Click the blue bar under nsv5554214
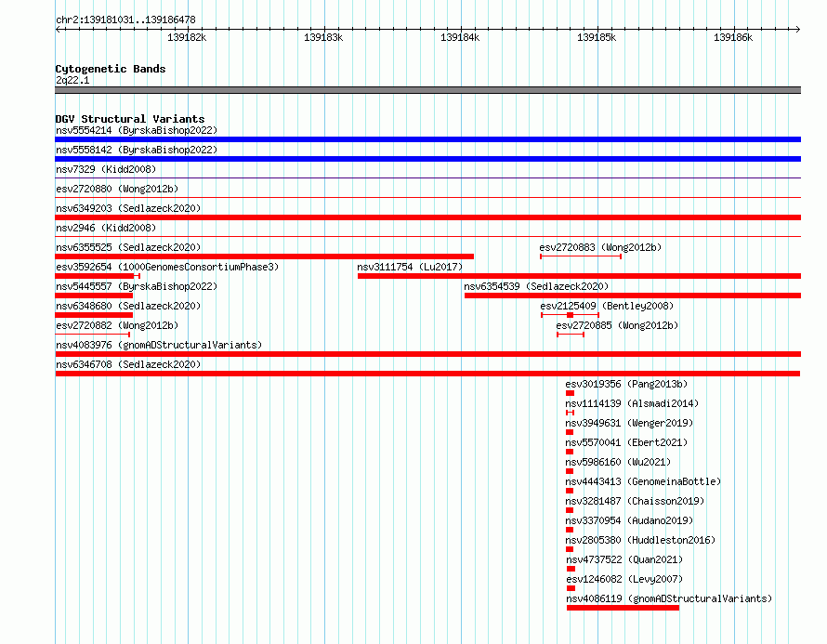The image size is (827, 644). [427, 139]
